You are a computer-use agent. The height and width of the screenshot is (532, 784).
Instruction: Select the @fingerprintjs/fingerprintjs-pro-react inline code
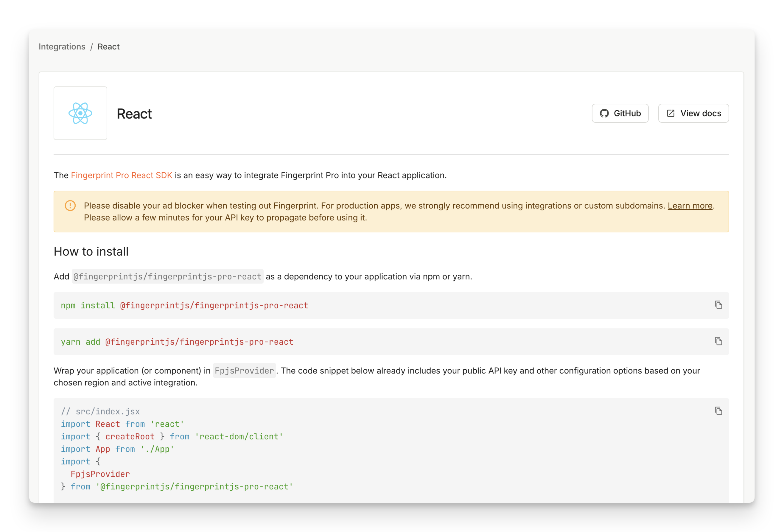pos(167,276)
